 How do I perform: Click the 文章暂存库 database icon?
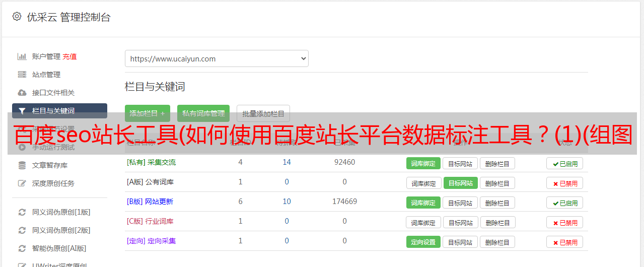coord(22,165)
